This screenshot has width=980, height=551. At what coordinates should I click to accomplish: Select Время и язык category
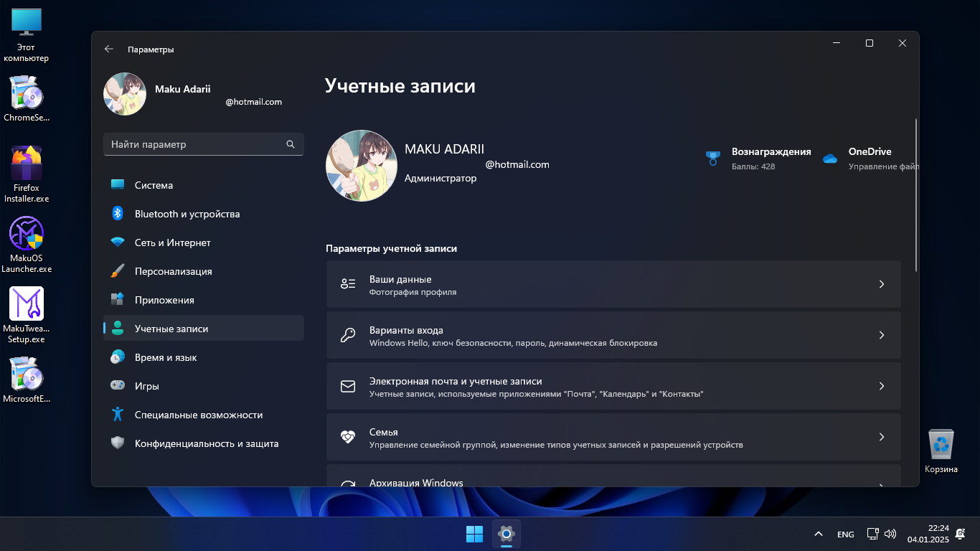[204, 357]
